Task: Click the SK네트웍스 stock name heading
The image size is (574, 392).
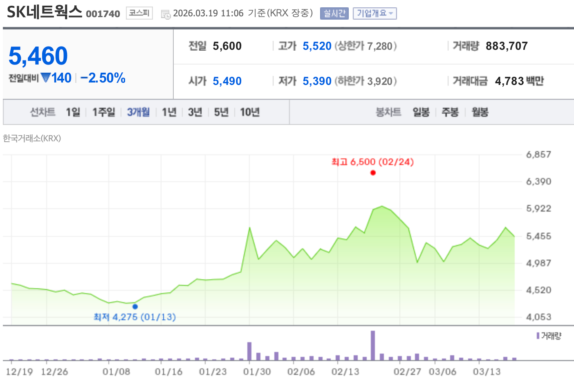Action: coord(45,12)
